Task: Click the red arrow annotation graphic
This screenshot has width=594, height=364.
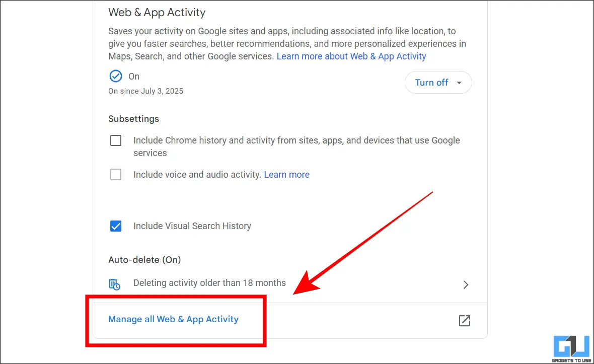Action: click(363, 243)
